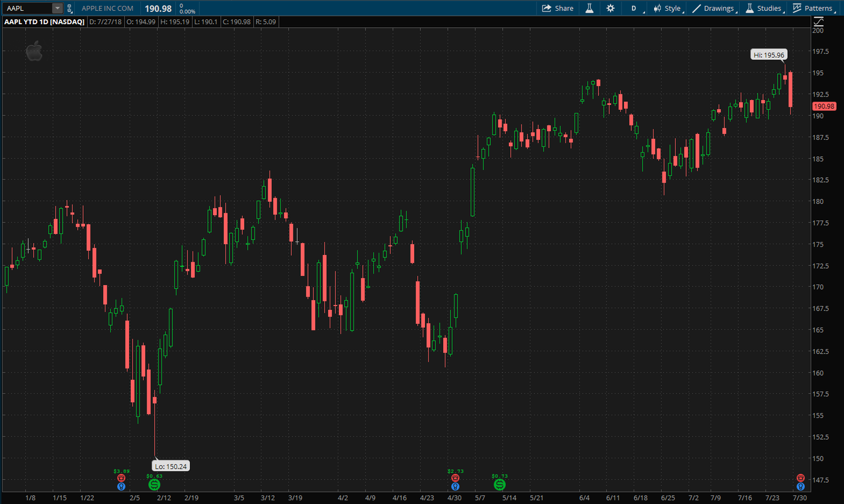
Task: Click the blue lightbulb icon near 4/30
Action: tap(455, 486)
